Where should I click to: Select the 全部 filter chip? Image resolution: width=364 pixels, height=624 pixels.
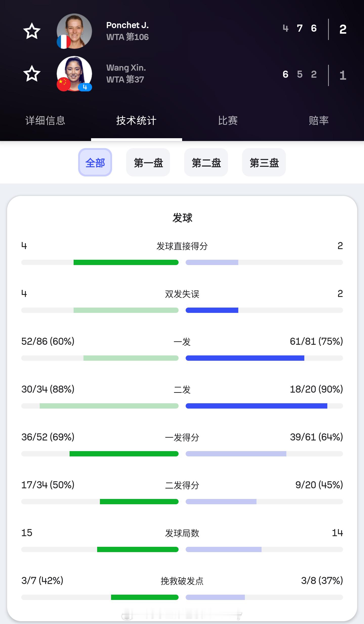coord(95,162)
